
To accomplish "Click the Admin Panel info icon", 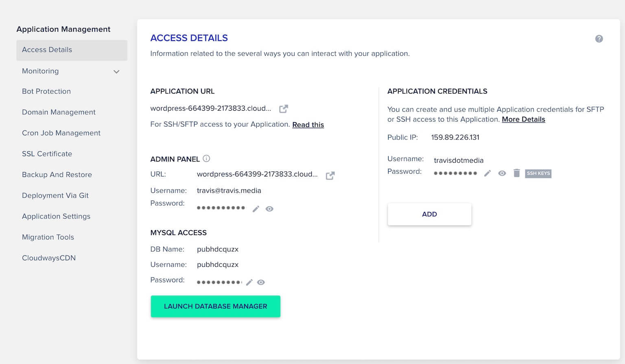I will pyautogui.click(x=206, y=159).
